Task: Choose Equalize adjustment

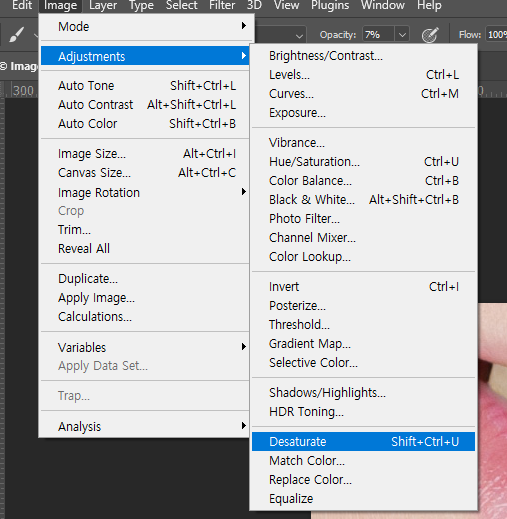Action: [x=363, y=499]
